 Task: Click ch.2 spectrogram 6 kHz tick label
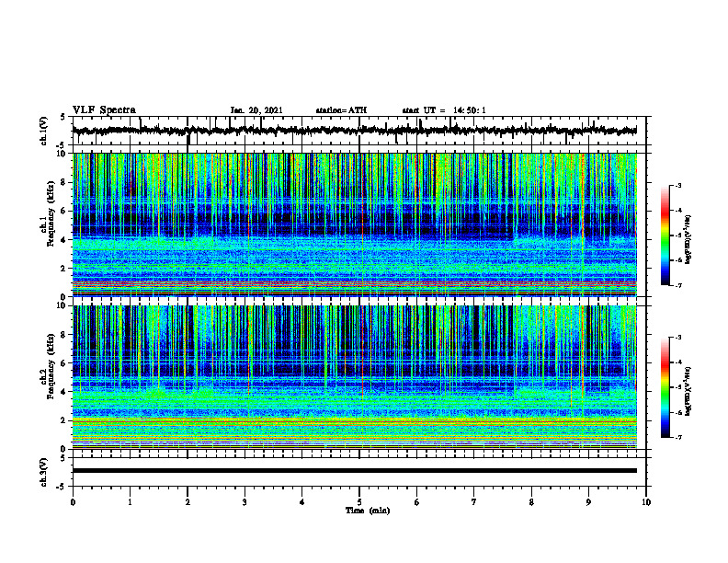(64, 363)
